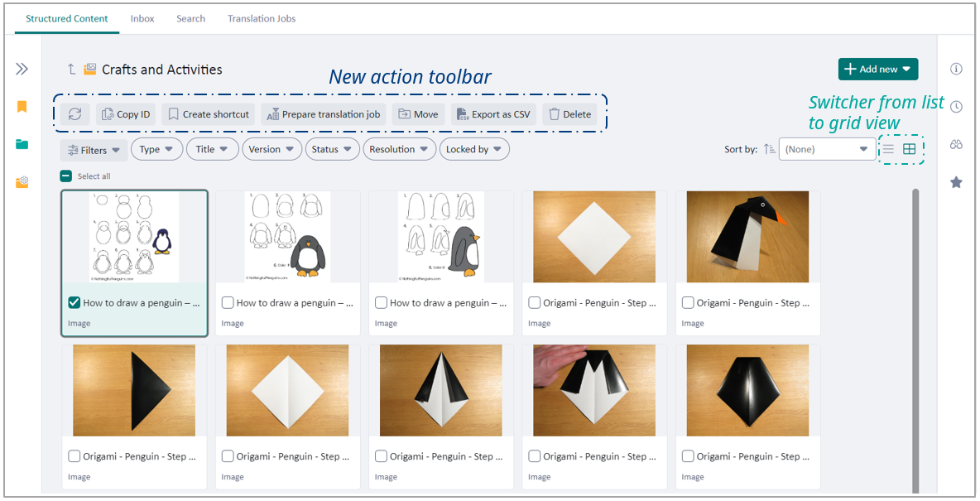Expand the left sidebar with double chevron
The width and height of the screenshot is (980, 501).
pyautogui.click(x=22, y=69)
